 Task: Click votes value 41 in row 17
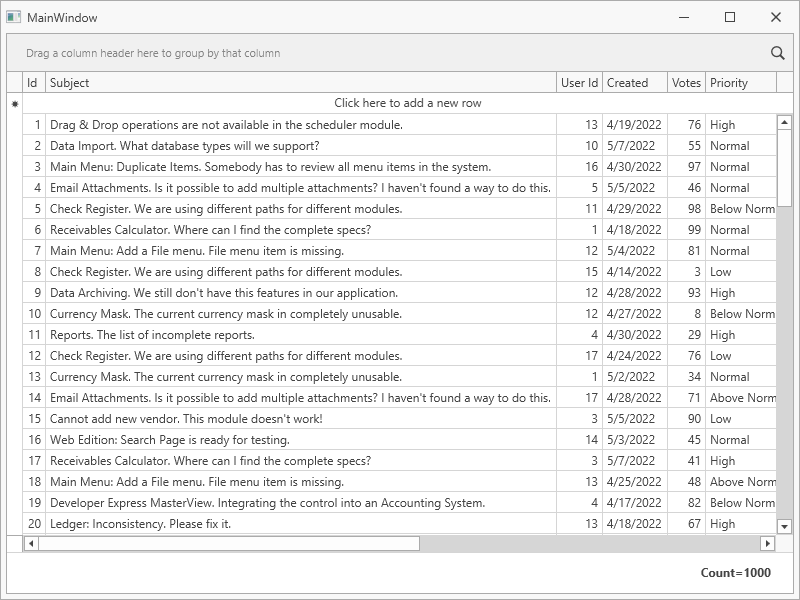[x=687, y=461]
